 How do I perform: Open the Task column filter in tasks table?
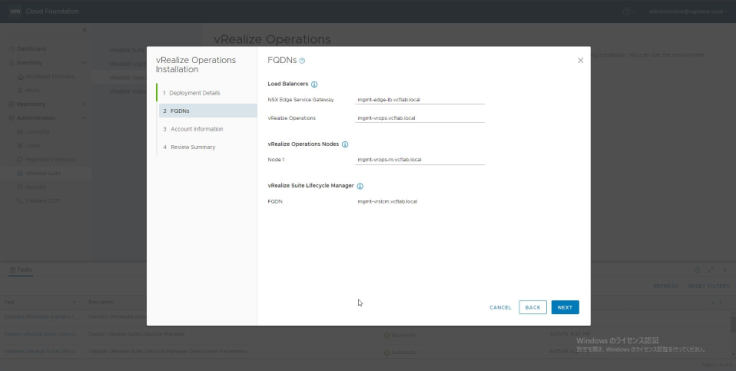point(74,302)
